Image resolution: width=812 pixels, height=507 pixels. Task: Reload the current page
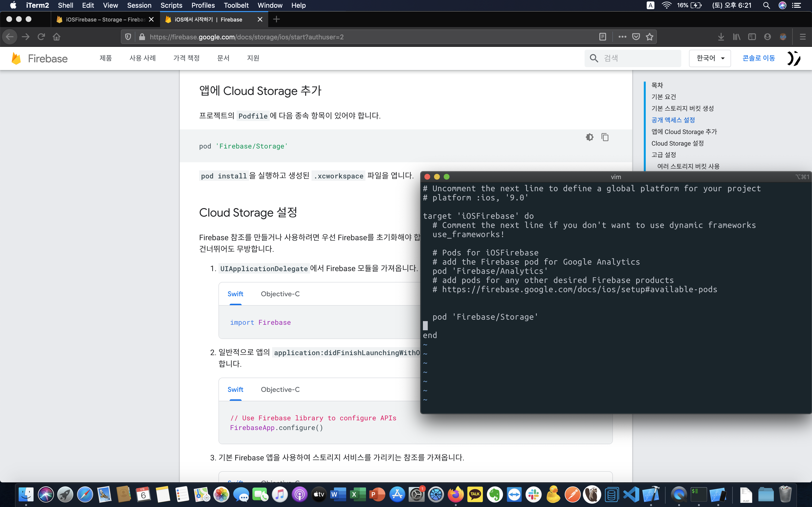pyautogui.click(x=41, y=37)
